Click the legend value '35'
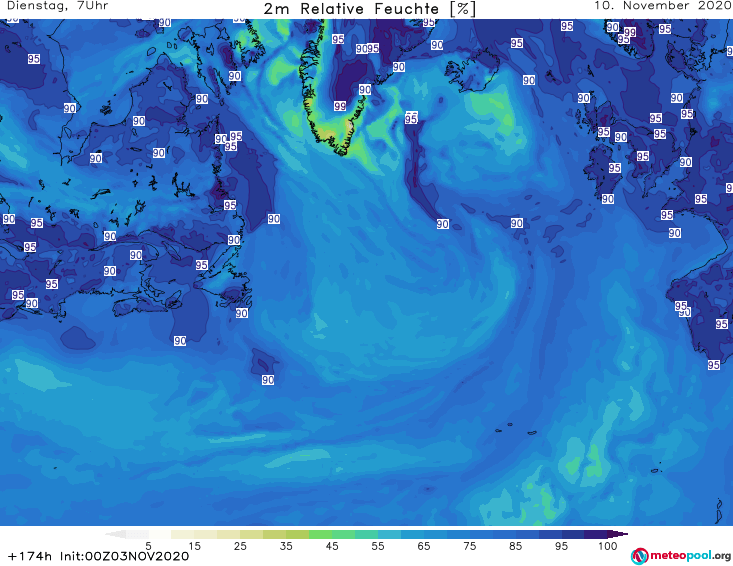Image resolution: width=733 pixels, height=566 pixels. pyautogui.click(x=286, y=546)
